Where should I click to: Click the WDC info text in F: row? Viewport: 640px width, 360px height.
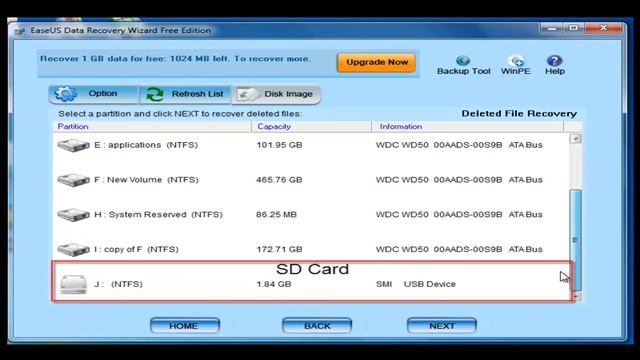(x=459, y=180)
